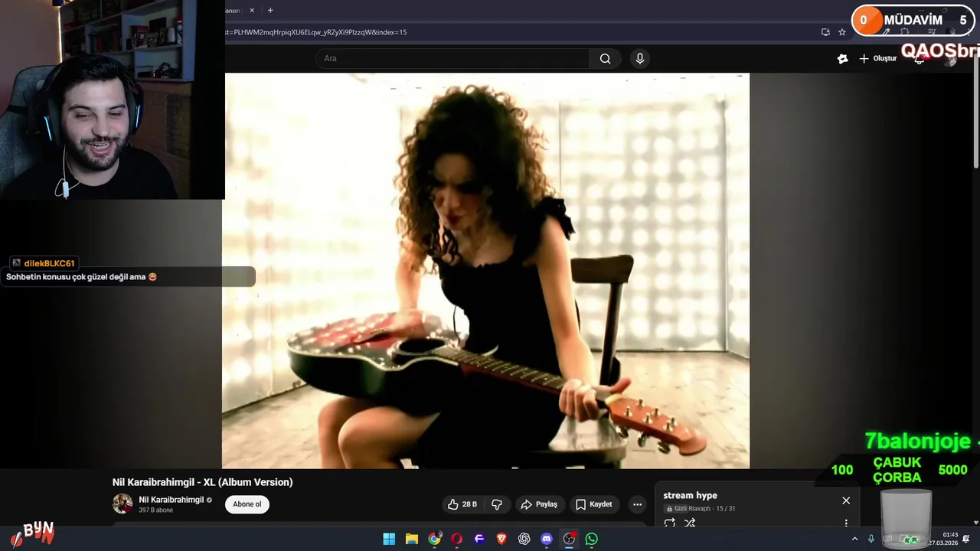Open a new browser tab with plus
Image resolution: width=980 pixels, height=551 pixels.
270,11
